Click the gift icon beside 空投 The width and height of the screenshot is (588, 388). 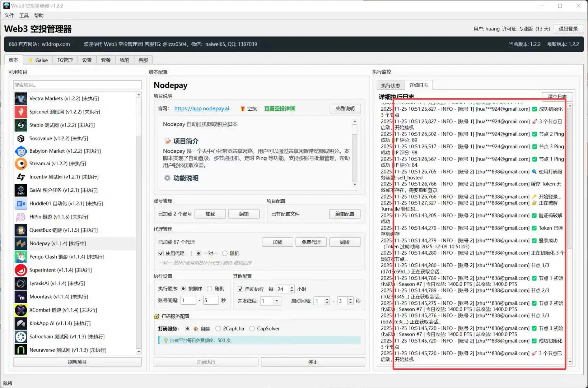tap(243, 108)
